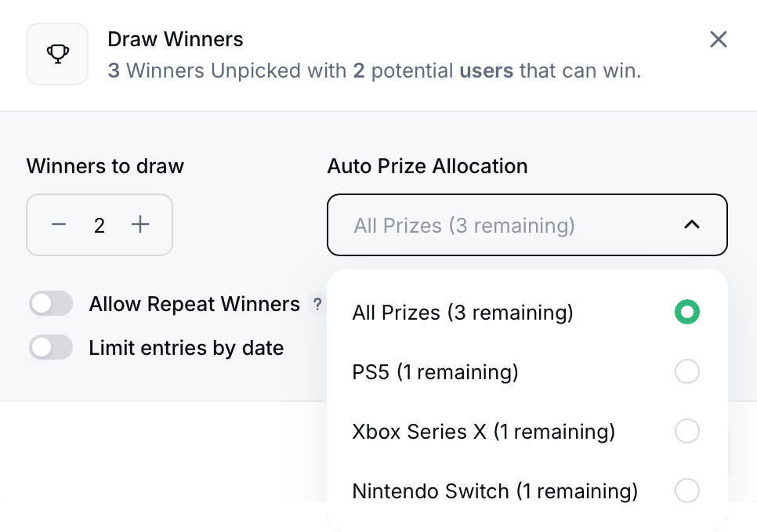Select the Nintendo Switch radio button
Screen dimensions: 757x532
pos(687,490)
